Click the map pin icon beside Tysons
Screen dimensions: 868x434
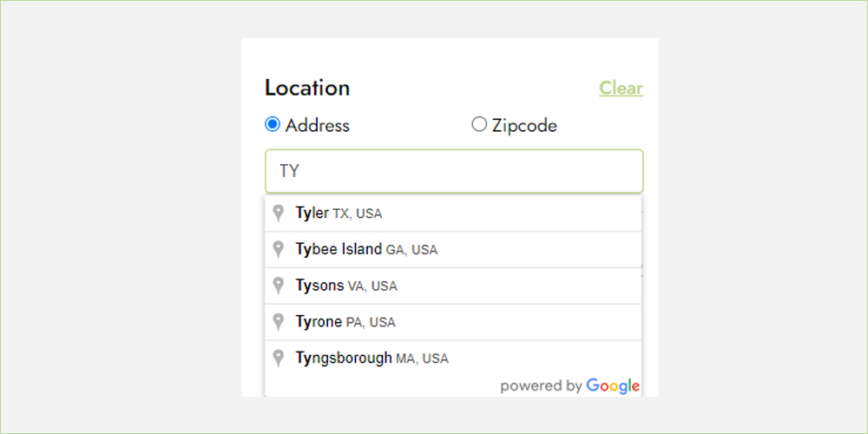279,286
